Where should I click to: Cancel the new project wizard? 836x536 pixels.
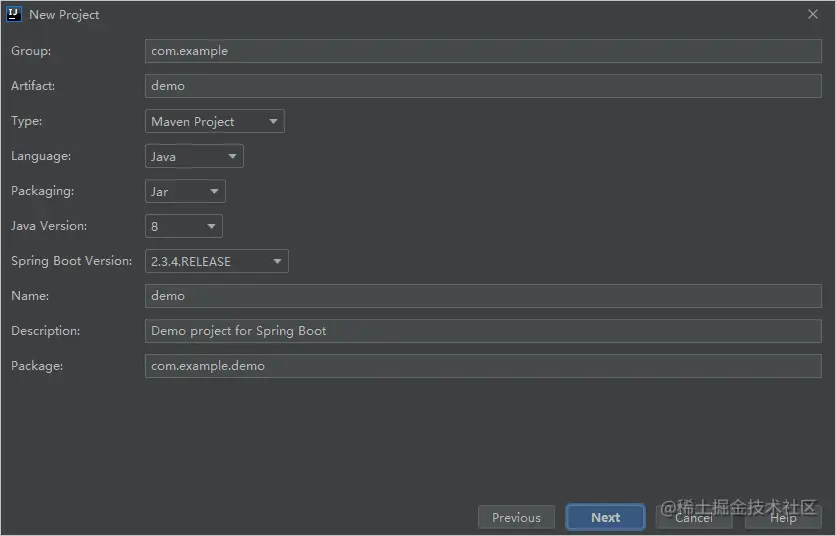coord(694,517)
